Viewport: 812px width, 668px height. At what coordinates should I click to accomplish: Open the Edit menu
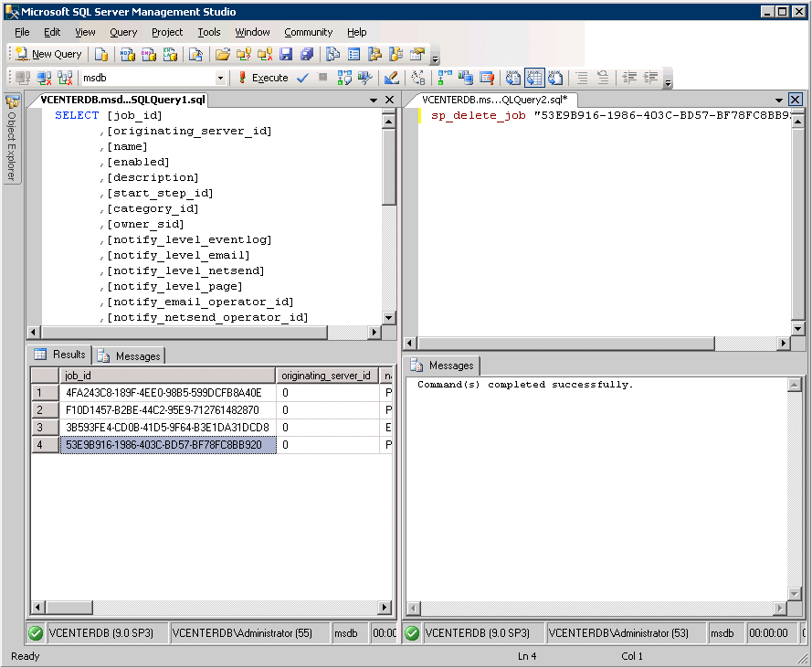[52, 32]
